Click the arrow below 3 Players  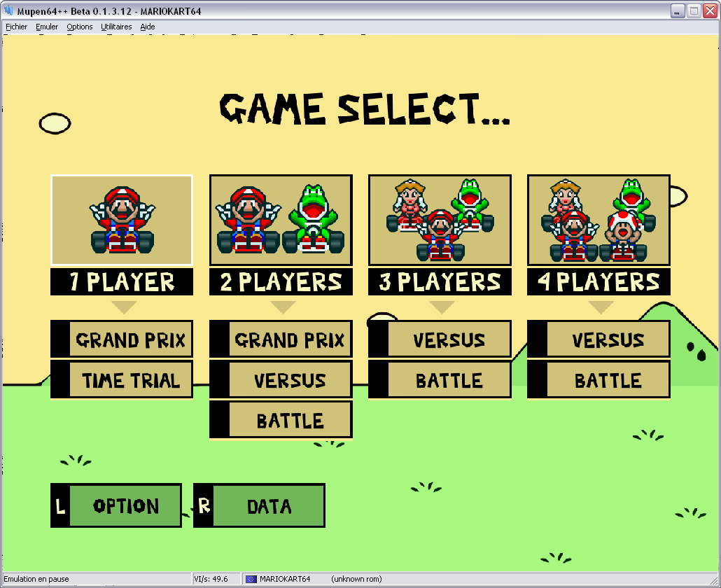pyautogui.click(x=442, y=307)
